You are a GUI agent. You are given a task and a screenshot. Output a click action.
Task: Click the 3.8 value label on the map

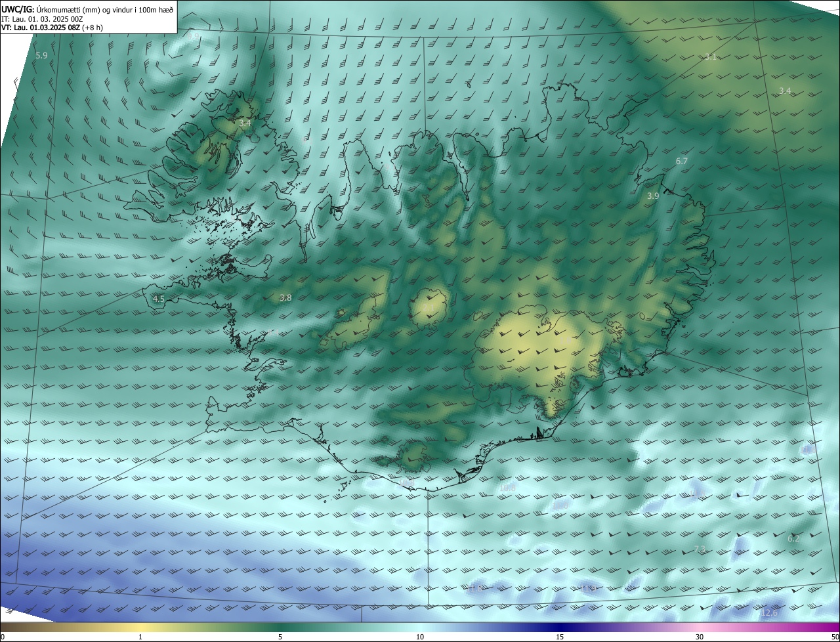(285, 298)
